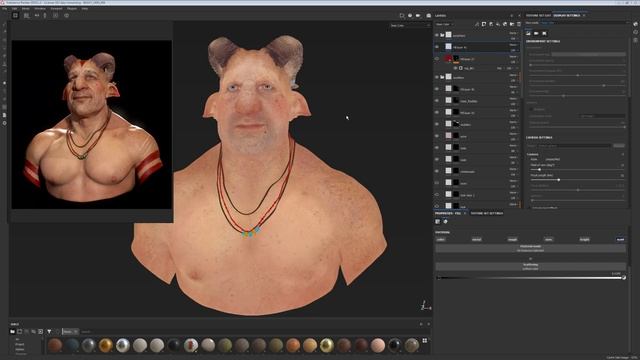Click the Material mode button
Screen dimensions: 640x360
[x=530, y=248]
